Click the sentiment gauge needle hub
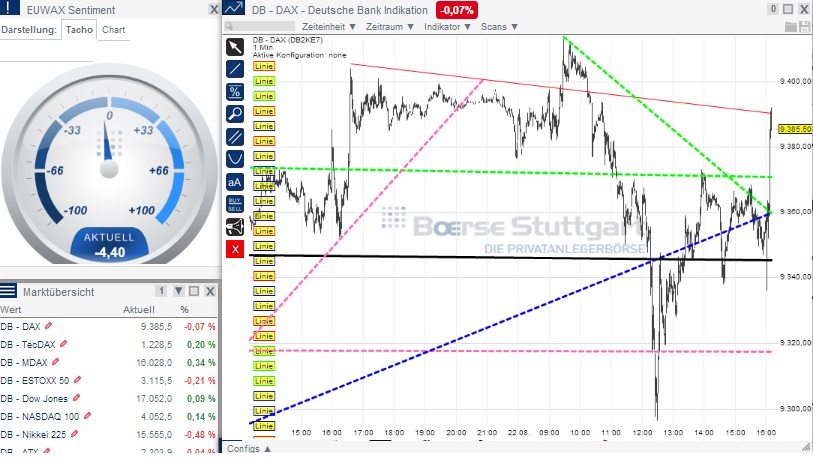813x461 pixels. 109,169
